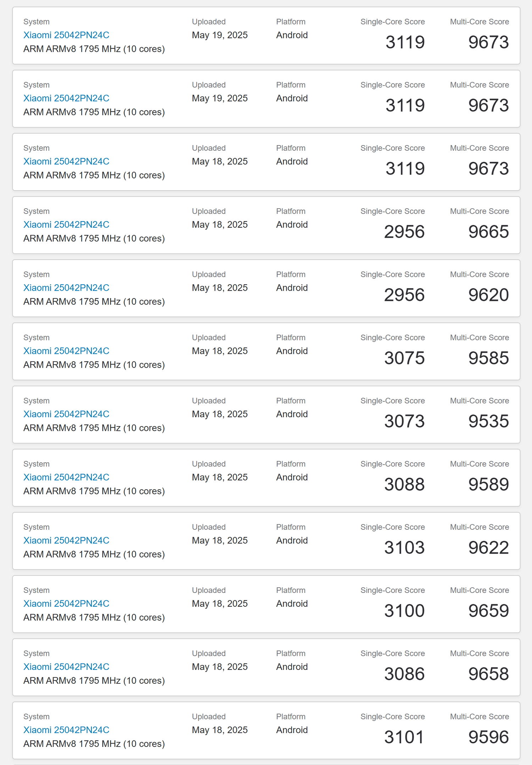Click the multi-core score 9622

[x=488, y=547]
